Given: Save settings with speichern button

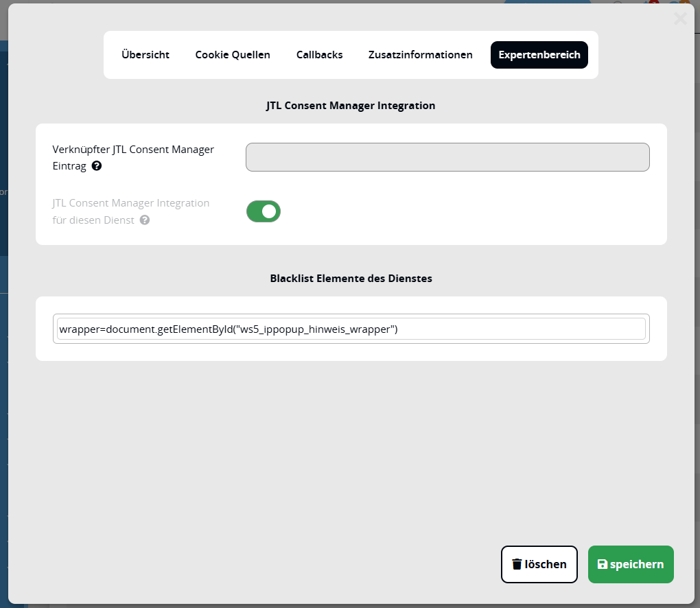Looking at the screenshot, I should pos(631,564).
